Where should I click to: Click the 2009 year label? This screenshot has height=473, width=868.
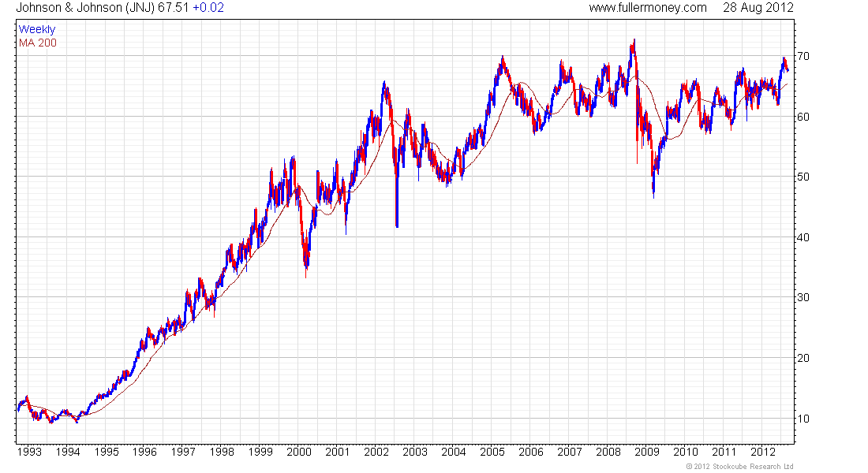(647, 452)
